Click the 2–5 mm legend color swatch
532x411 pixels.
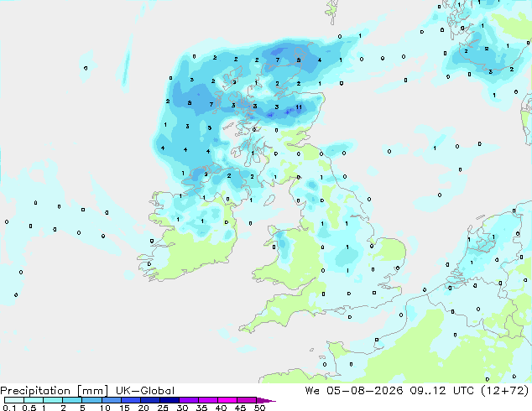(x=72, y=400)
